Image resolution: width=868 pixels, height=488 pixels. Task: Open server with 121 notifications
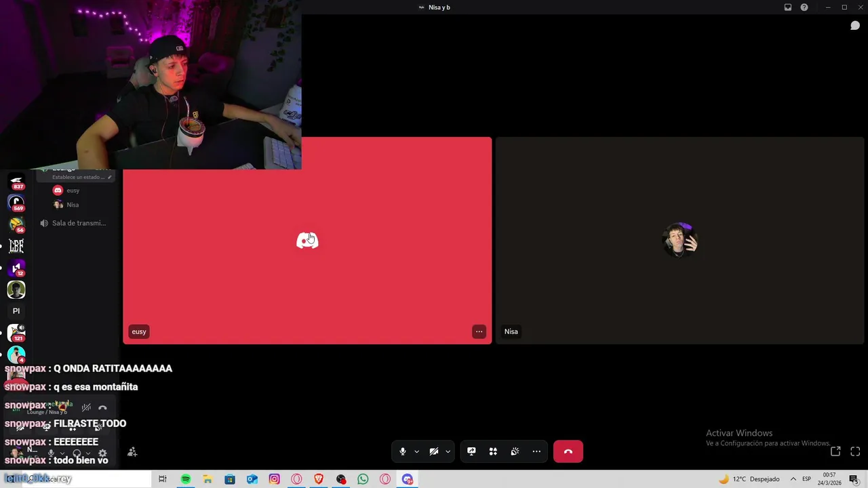[16, 333]
